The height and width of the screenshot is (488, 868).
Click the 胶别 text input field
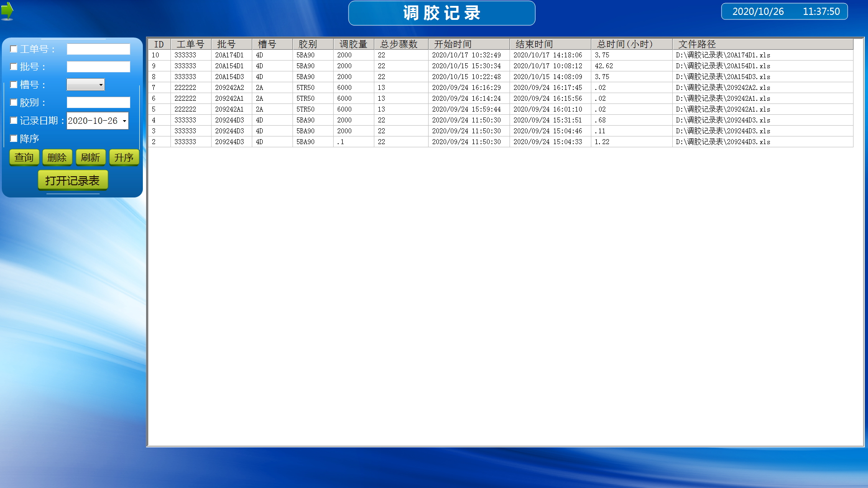click(98, 103)
